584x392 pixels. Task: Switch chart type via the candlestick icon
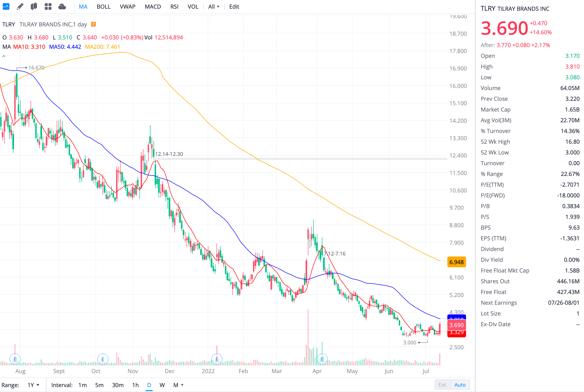34,7
